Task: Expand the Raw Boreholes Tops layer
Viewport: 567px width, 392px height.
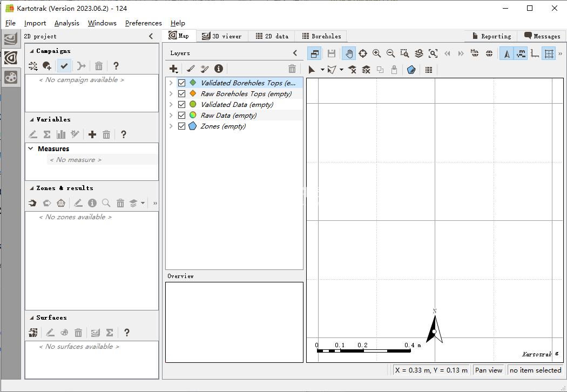Action: (171, 94)
